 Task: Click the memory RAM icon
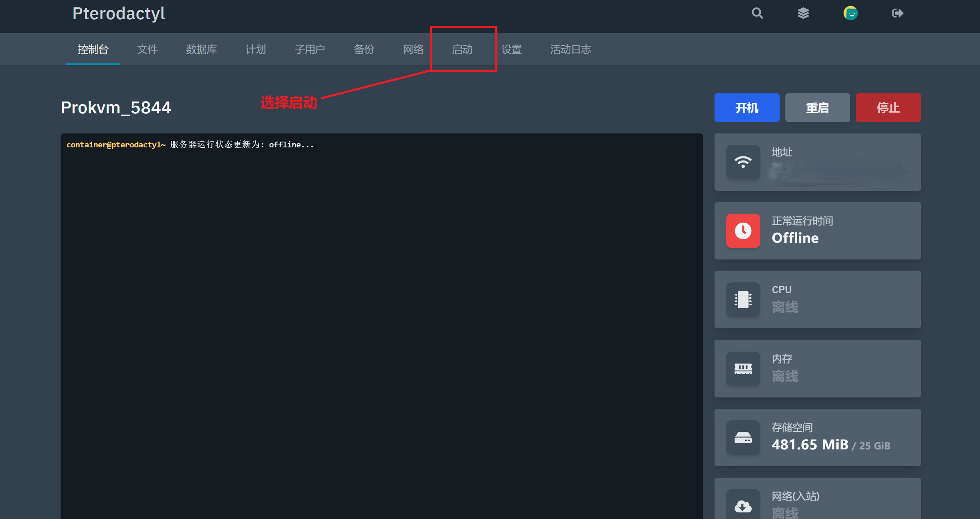click(743, 369)
